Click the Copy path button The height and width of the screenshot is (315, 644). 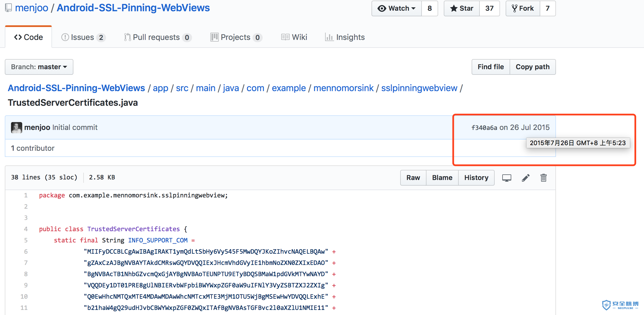(x=533, y=67)
